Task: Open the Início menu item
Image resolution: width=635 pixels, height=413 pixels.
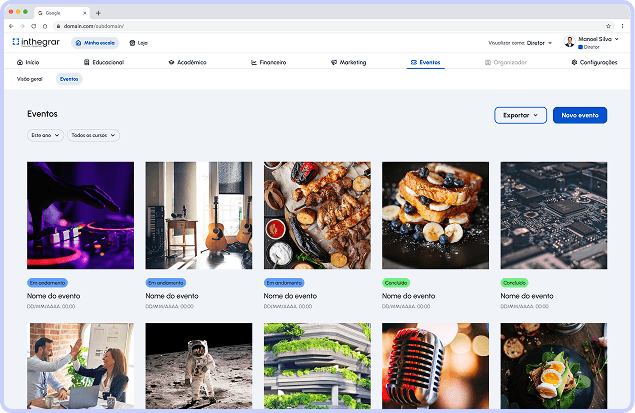Action: (x=28, y=62)
